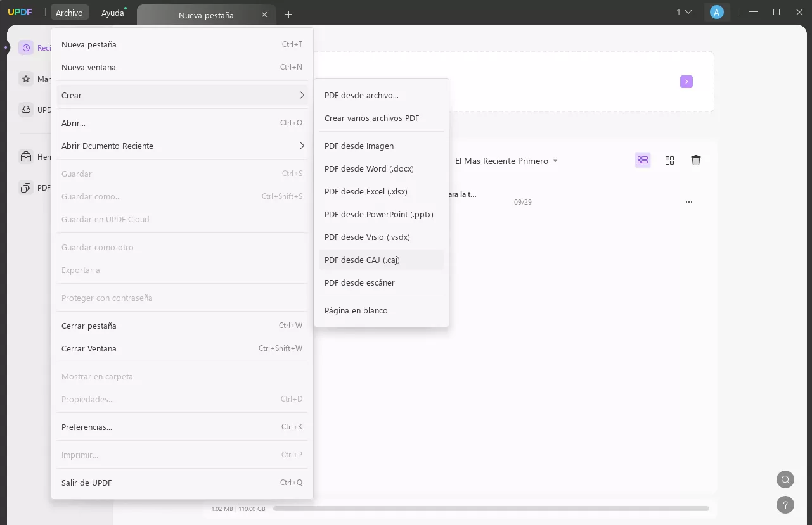This screenshot has width=812, height=525.
Task: Choose Nueva ventana menu entry
Action: 183,67
